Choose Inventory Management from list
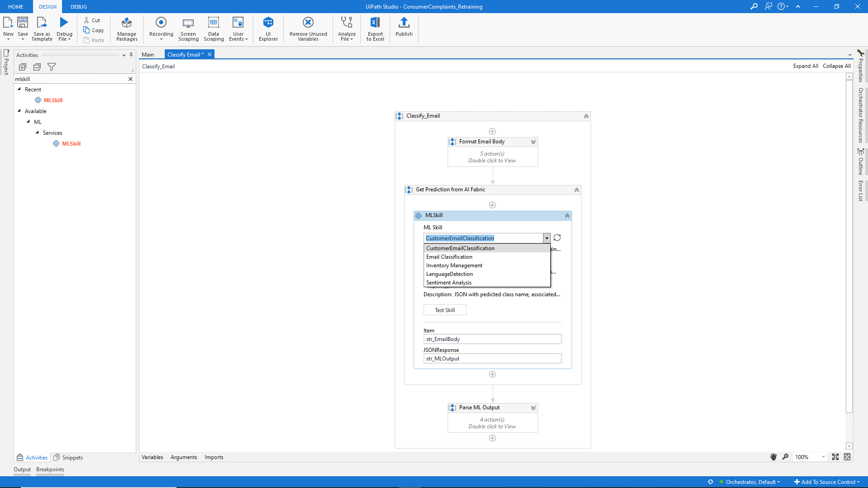Screen dimensions: 868x488 point(487,265)
